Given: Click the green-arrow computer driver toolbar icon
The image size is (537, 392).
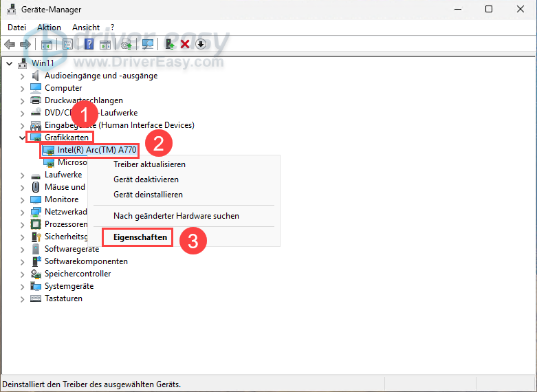Looking at the screenshot, I should point(170,44).
